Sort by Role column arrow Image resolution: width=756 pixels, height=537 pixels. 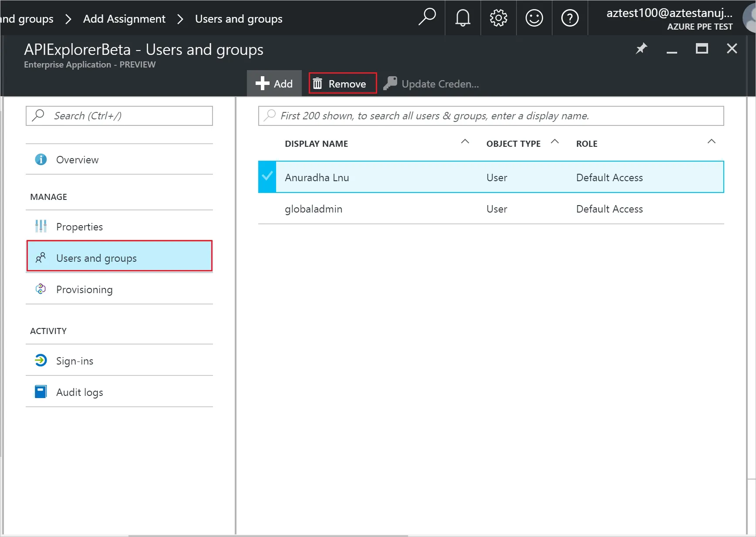coord(712,142)
